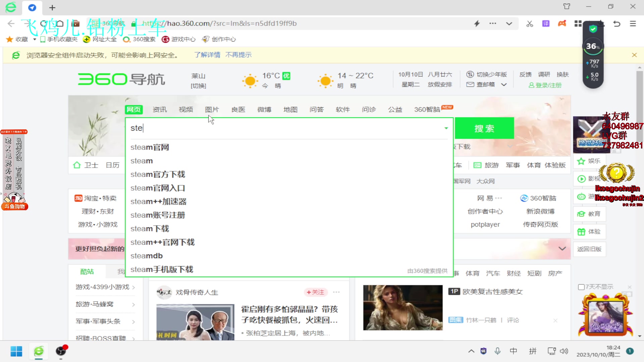The width and height of the screenshot is (644, 362).
Task: Click the undo closed tab icon
Action: click(x=617, y=23)
